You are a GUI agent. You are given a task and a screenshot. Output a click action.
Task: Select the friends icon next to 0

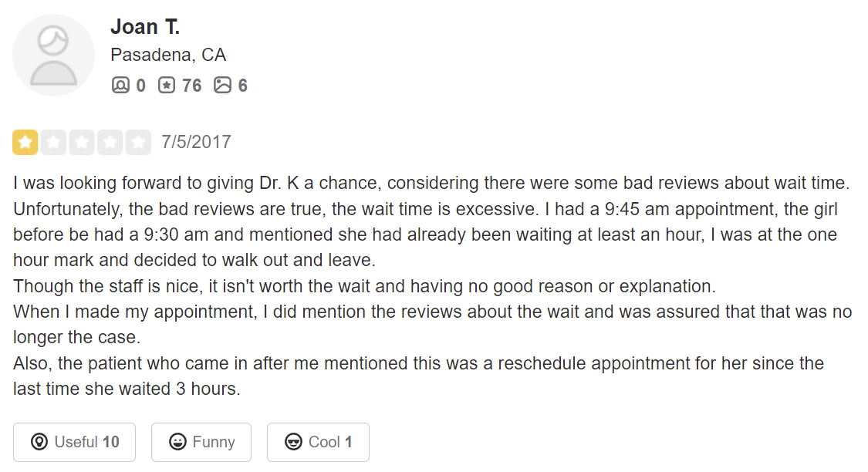(x=120, y=85)
